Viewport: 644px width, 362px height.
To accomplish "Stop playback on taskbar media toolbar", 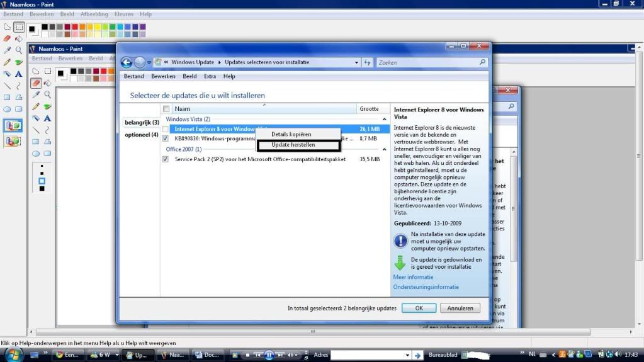I will click(x=247, y=355).
